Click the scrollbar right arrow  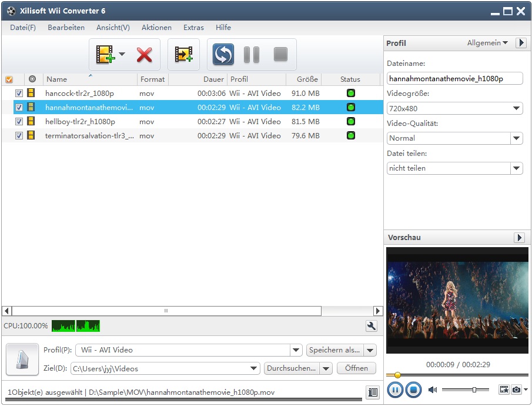377,311
